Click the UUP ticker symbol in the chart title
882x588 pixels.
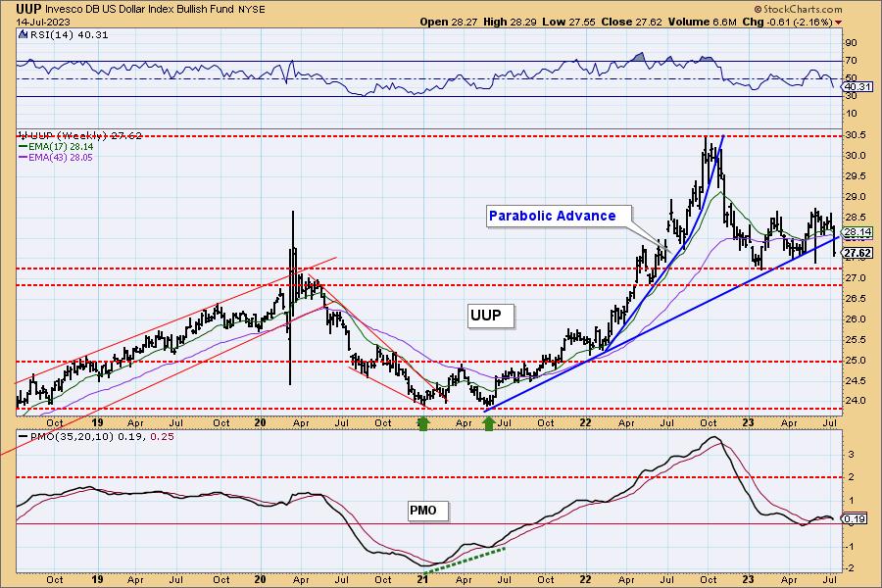coord(28,9)
